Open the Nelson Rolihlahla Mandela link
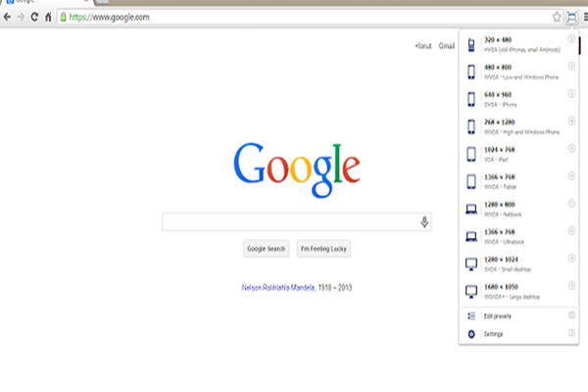Viewport: 588px width, 392px height. tap(278, 288)
